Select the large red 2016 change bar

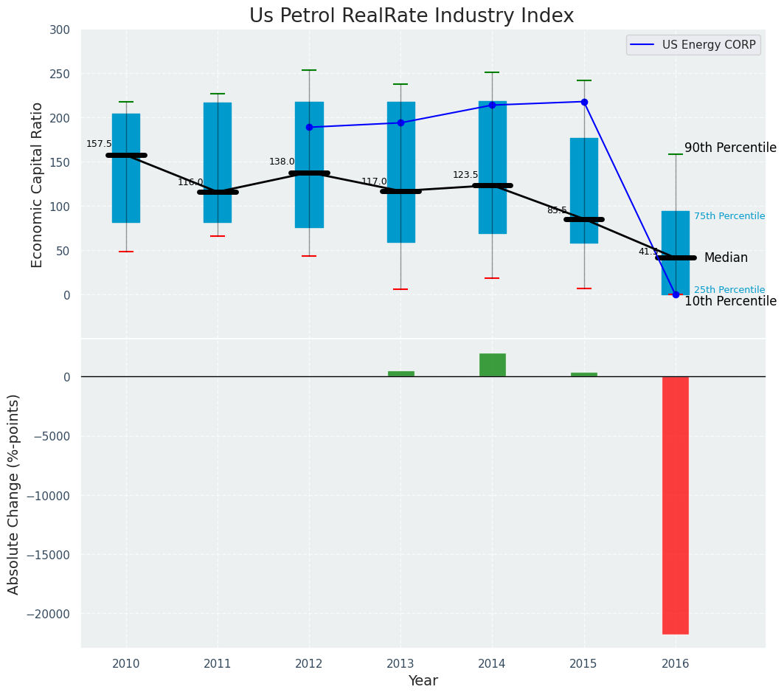(x=676, y=505)
